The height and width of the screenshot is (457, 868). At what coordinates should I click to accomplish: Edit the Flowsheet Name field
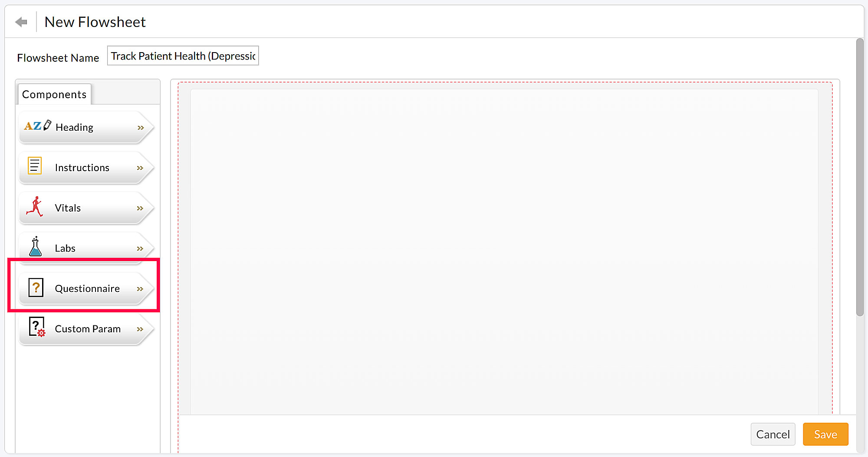(x=182, y=56)
